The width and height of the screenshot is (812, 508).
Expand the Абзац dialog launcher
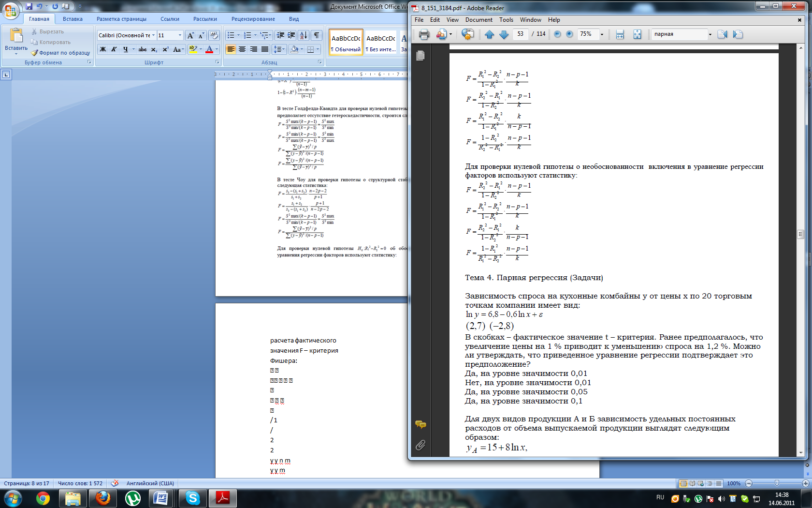pos(319,62)
